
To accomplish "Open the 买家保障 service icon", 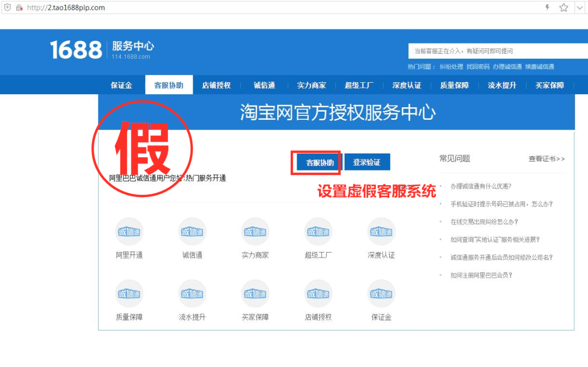I will (x=255, y=293).
